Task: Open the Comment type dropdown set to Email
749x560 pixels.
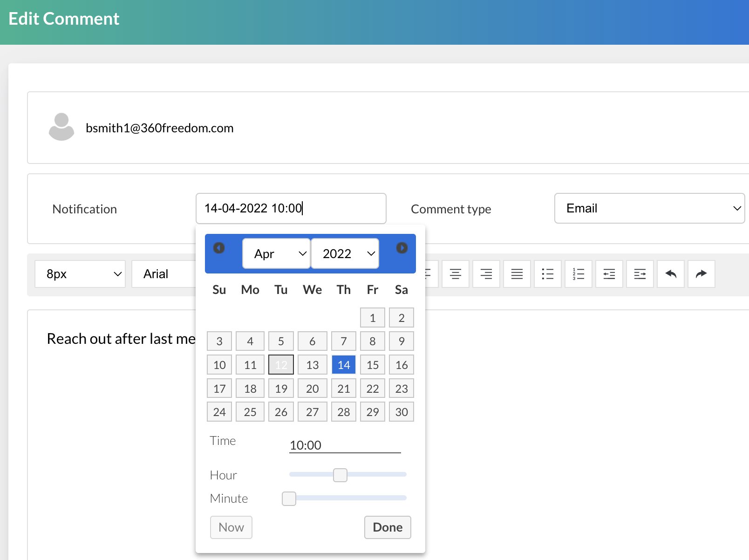Action: 649,208
